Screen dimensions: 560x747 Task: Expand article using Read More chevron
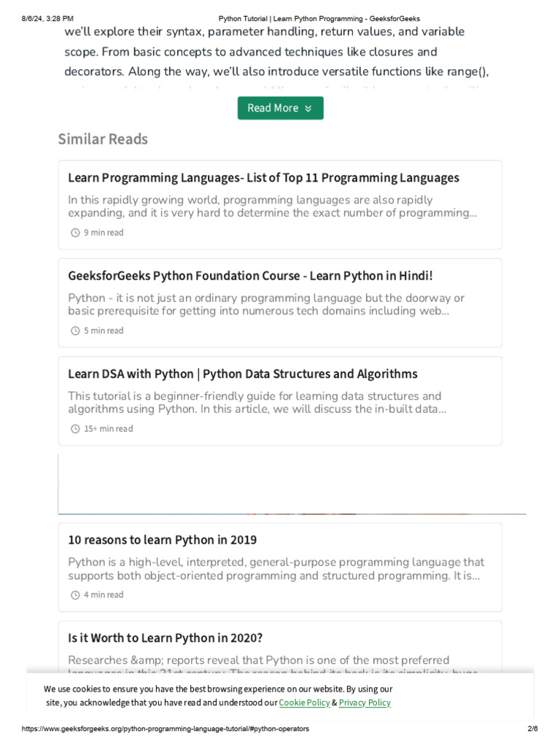[308, 109]
